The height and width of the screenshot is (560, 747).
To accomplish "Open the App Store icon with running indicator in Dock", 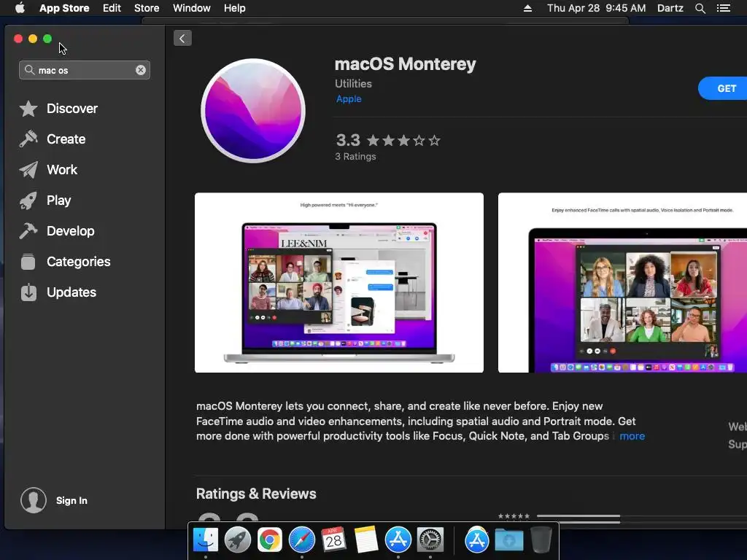I will (x=398, y=540).
